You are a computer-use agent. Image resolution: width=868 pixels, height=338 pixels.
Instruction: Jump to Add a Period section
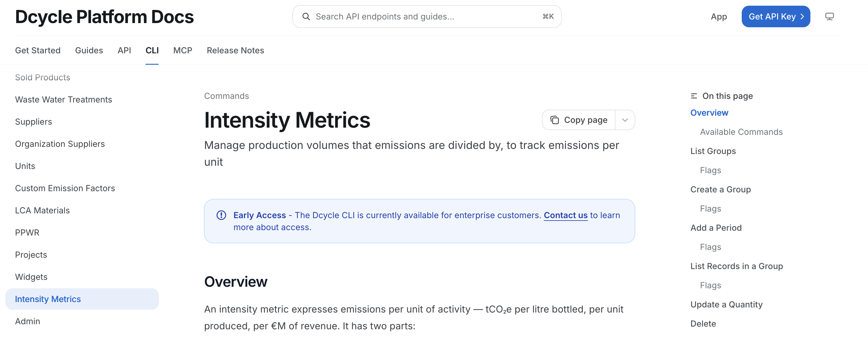716,228
